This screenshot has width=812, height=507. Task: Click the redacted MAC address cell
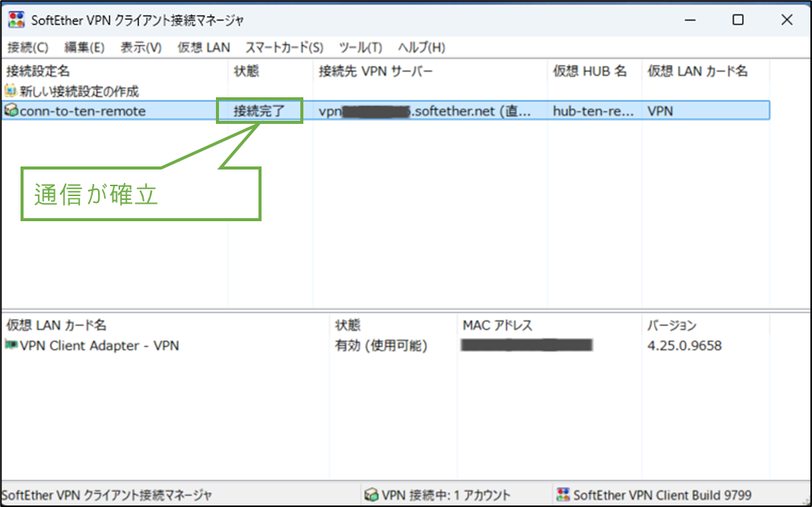point(527,345)
